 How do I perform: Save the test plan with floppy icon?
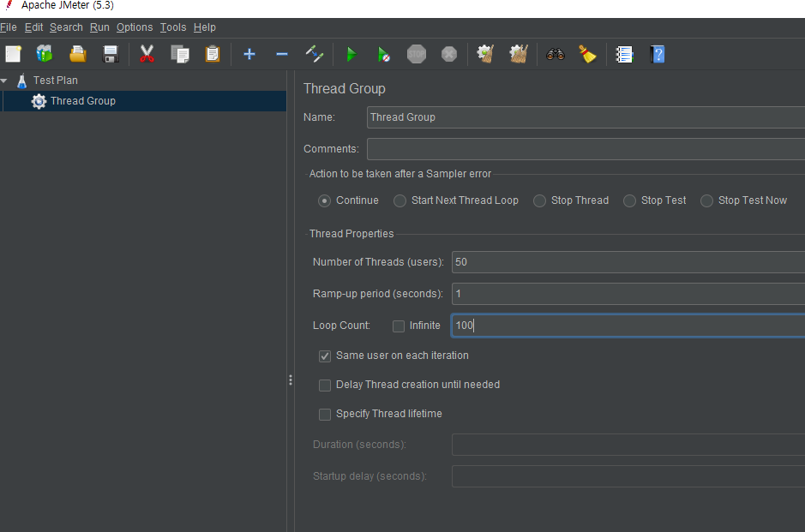tap(111, 54)
